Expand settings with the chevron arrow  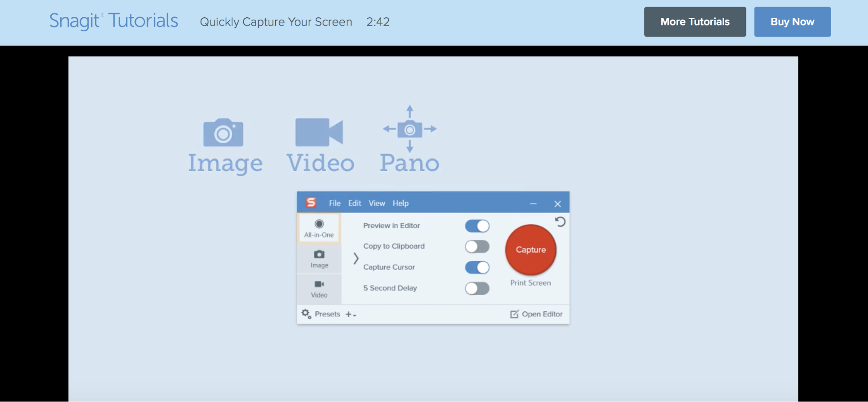pyautogui.click(x=356, y=258)
